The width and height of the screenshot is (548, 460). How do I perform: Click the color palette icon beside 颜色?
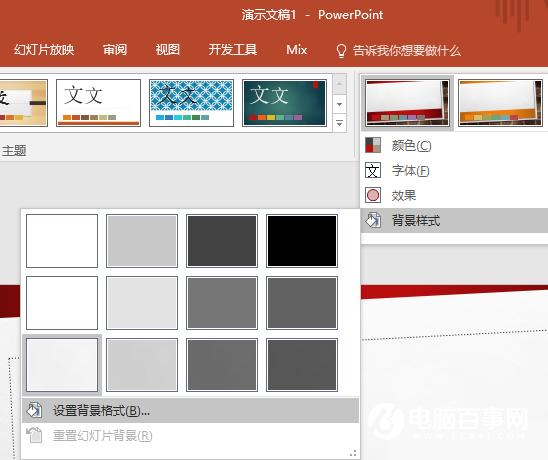pyautogui.click(x=373, y=145)
